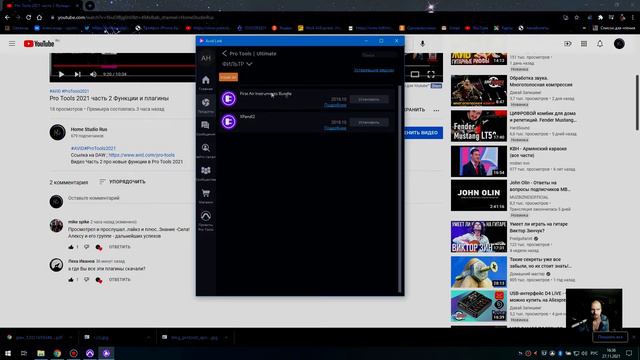The height and width of the screenshot is (360, 640).
Task: Expand the filter dropdown in Avid Link
Action: (237, 64)
